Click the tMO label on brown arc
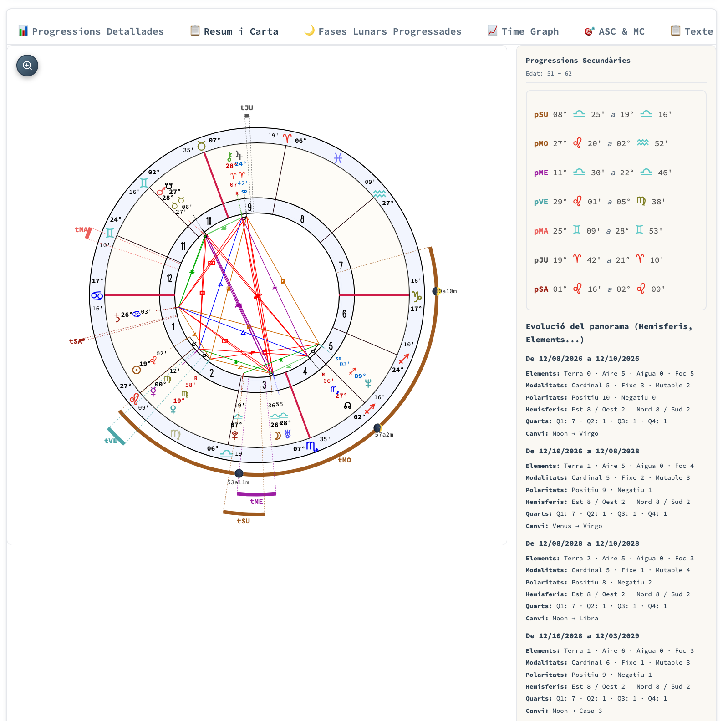 tap(345, 460)
